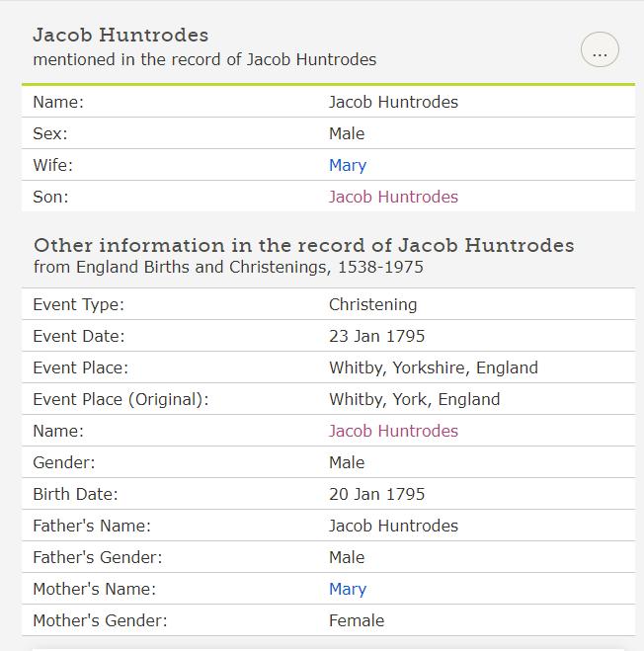644x651 pixels.
Task: Select the Sex row value Male
Action: pyautogui.click(x=347, y=133)
